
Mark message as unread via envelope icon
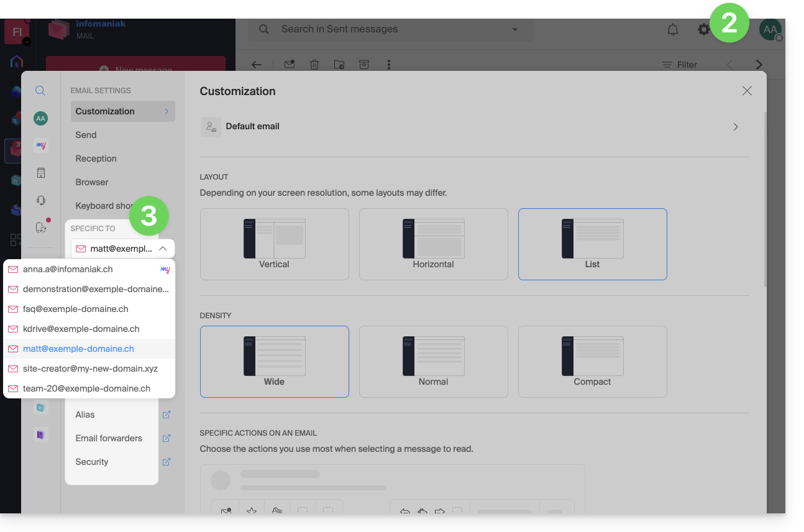click(x=290, y=65)
